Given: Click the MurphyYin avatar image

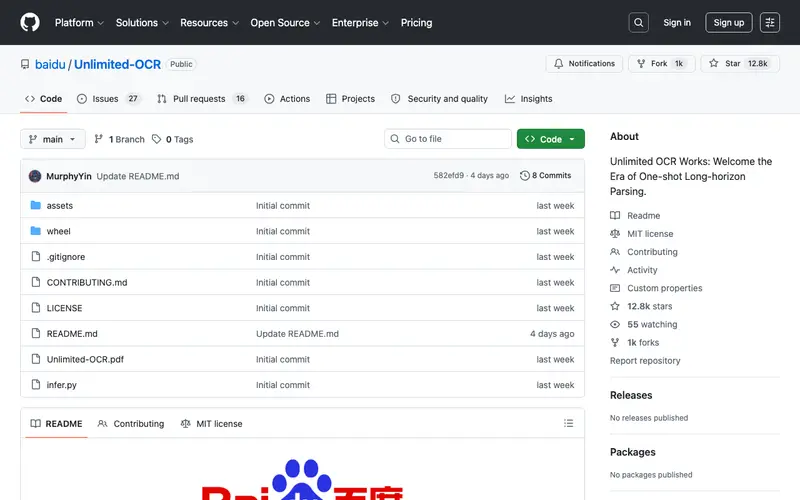Looking at the screenshot, I should click(x=35, y=176).
